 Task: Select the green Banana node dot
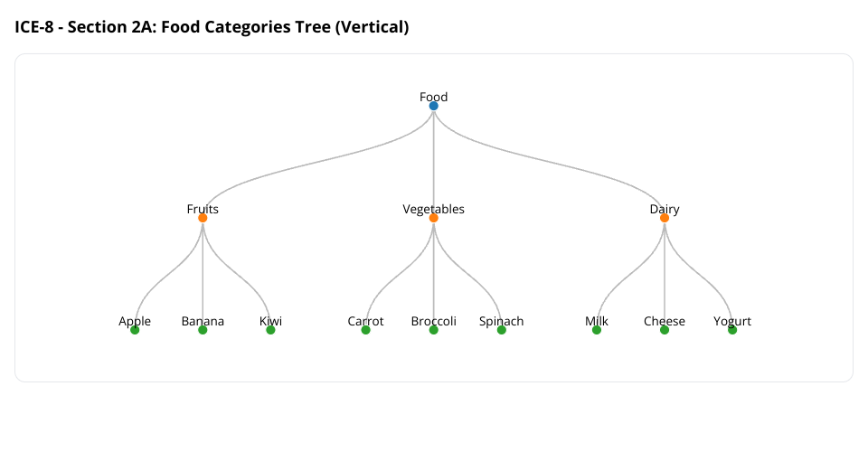click(203, 330)
